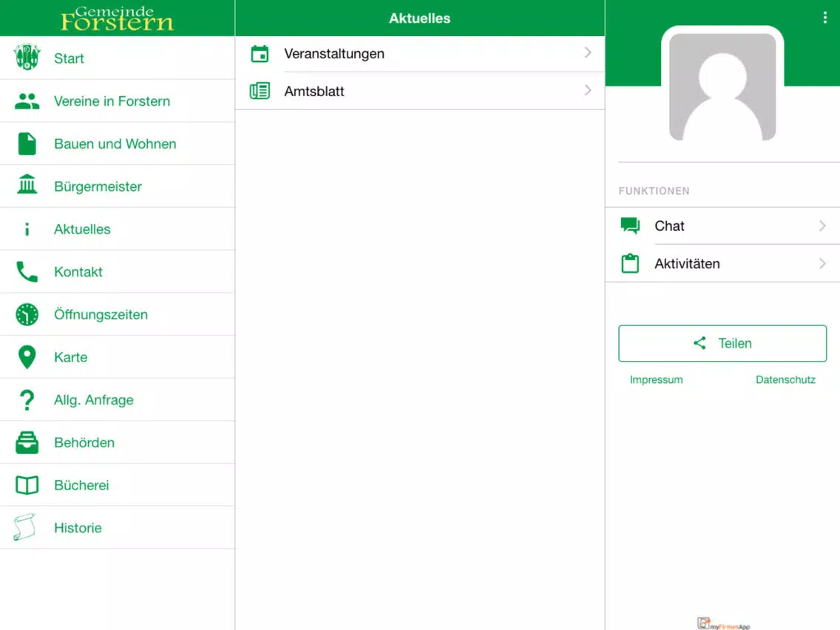Tap the people icon for Vereine
This screenshot has height=630, width=840.
27,101
